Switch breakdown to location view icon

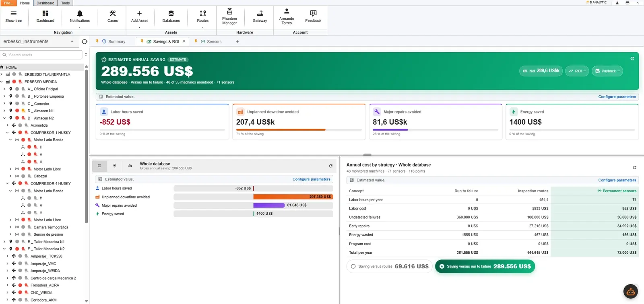(x=115, y=166)
